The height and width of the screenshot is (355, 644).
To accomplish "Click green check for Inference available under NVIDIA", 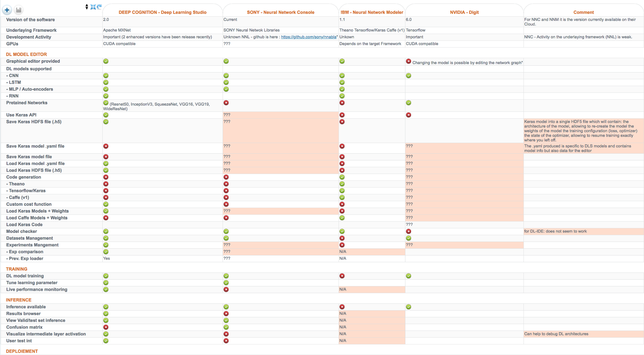I will pyautogui.click(x=409, y=307).
